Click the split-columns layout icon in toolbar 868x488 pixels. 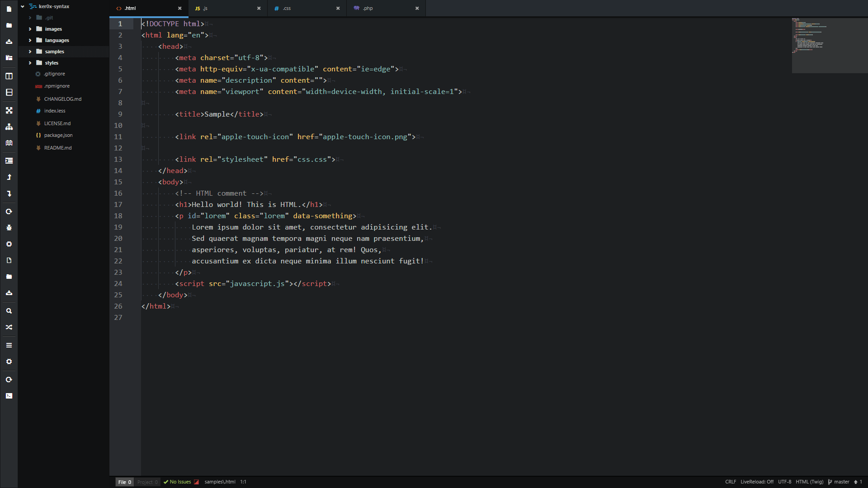[x=9, y=76]
